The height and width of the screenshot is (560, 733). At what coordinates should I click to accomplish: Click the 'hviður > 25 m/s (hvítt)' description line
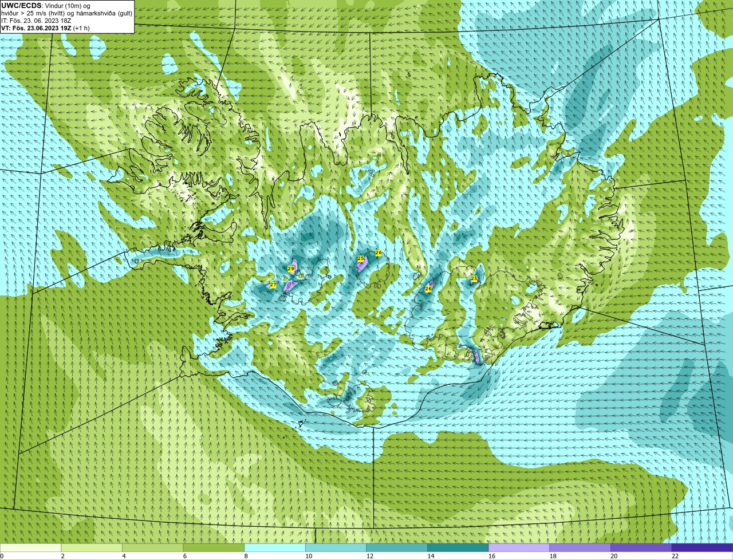pyautogui.click(x=66, y=13)
